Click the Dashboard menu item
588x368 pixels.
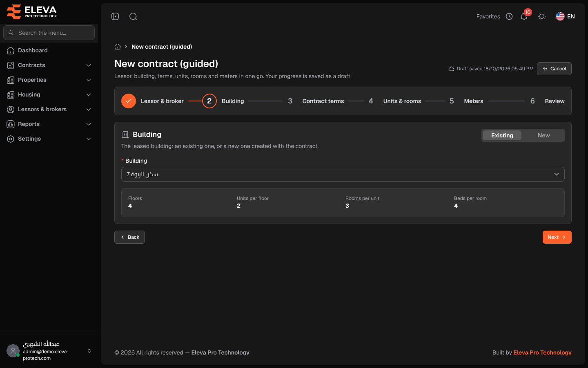pyautogui.click(x=49, y=51)
